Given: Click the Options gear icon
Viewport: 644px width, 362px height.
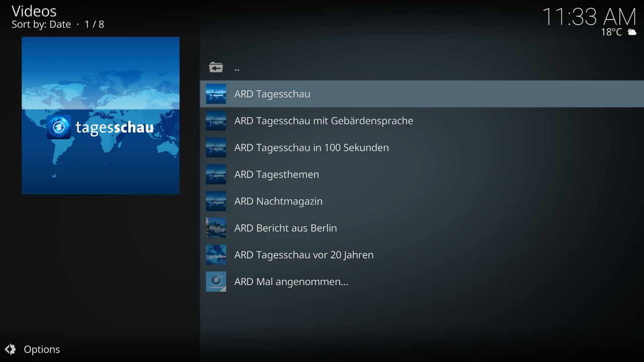Looking at the screenshot, I should click(10, 349).
